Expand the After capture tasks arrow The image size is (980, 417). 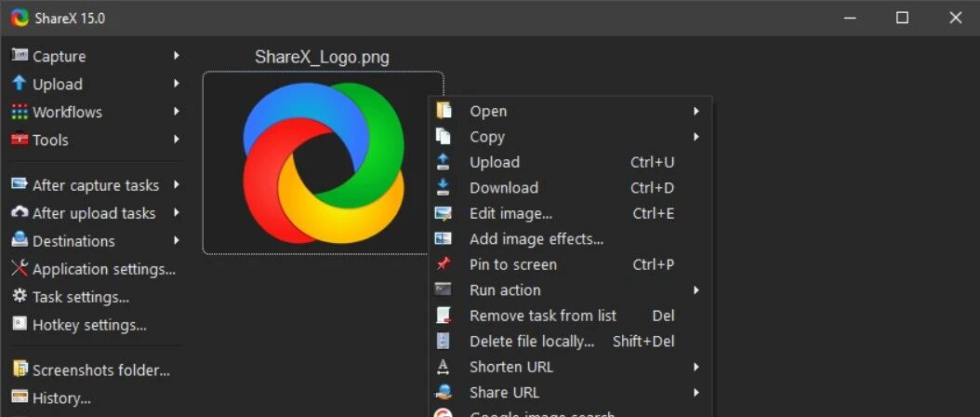click(177, 184)
